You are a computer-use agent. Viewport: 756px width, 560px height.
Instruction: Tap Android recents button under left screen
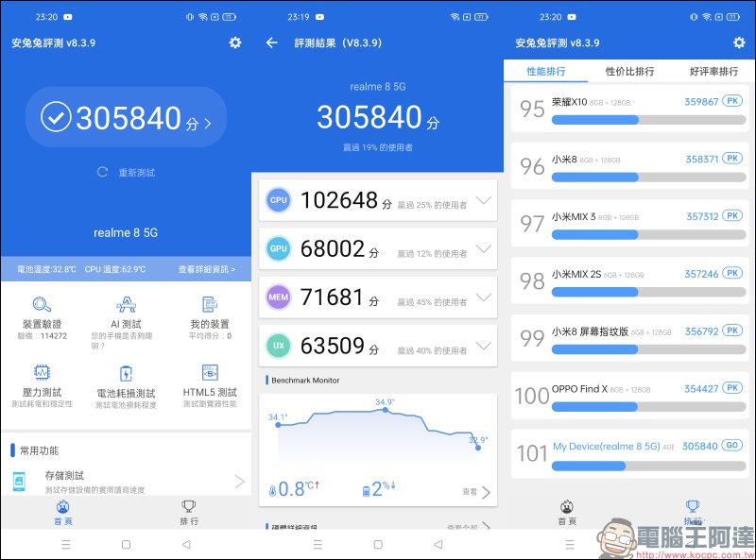66,545
